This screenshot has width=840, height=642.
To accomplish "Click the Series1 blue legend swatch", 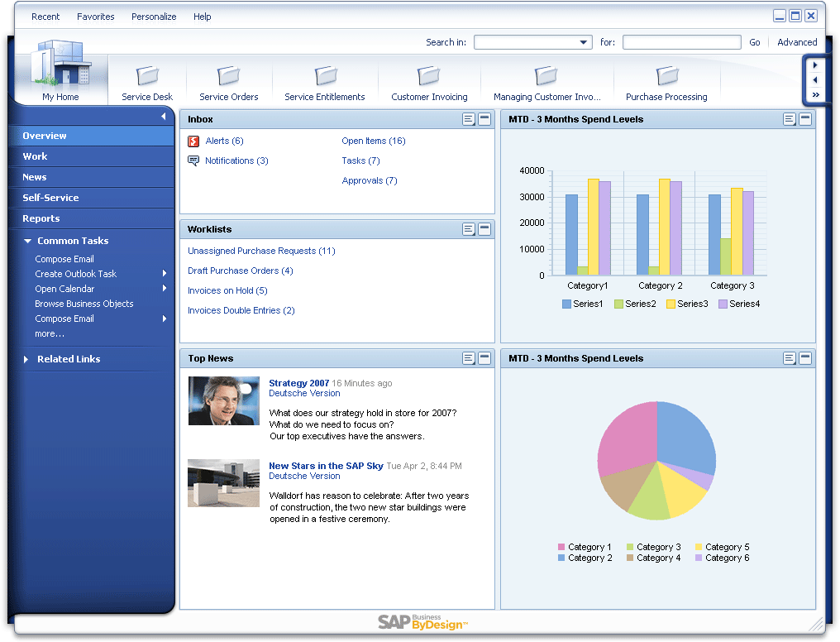I will tap(567, 304).
